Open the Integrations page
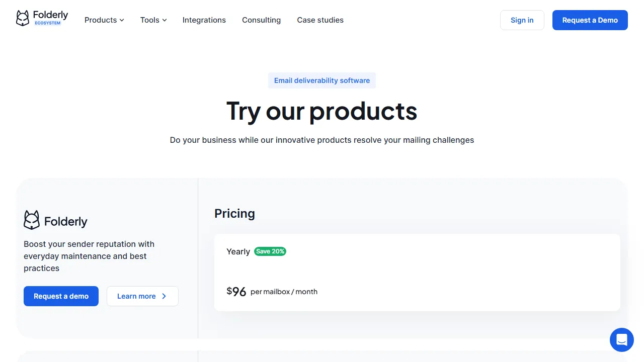The width and height of the screenshot is (644, 362). pos(204,20)
